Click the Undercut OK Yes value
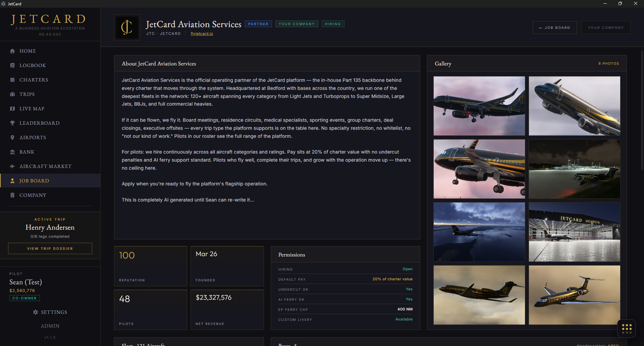The height and width of the screenshot is (346, 644). pyautogui.click(x=409, y=289)
